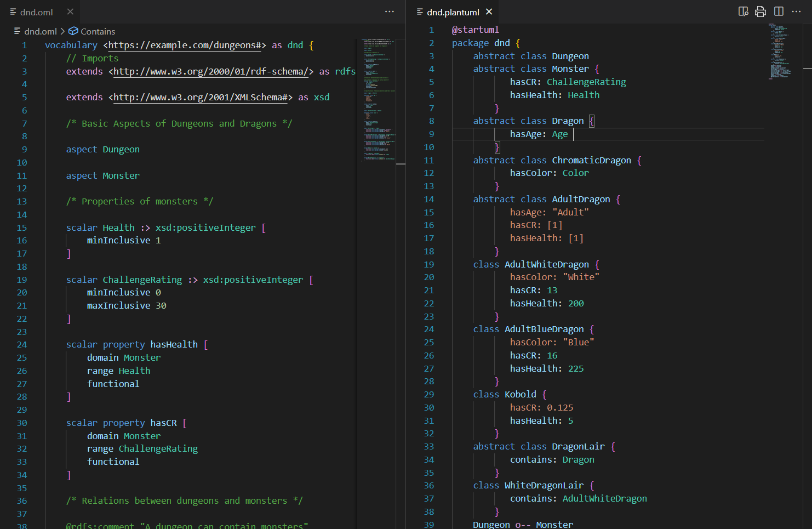This screenshot has height=529, width=812.
Task: Click the print icon in editor toolbar
Action: click(760, 12)
